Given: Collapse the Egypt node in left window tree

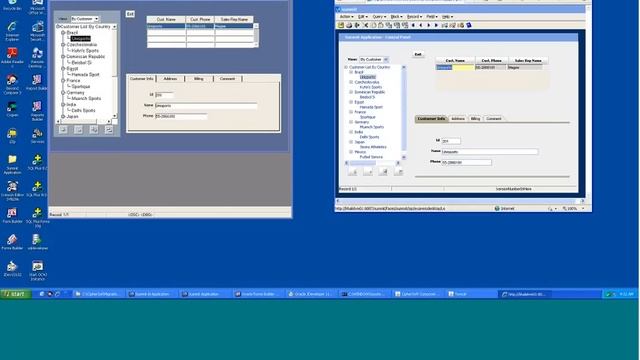Looking at the screenshot, I should tap(63, 69).
